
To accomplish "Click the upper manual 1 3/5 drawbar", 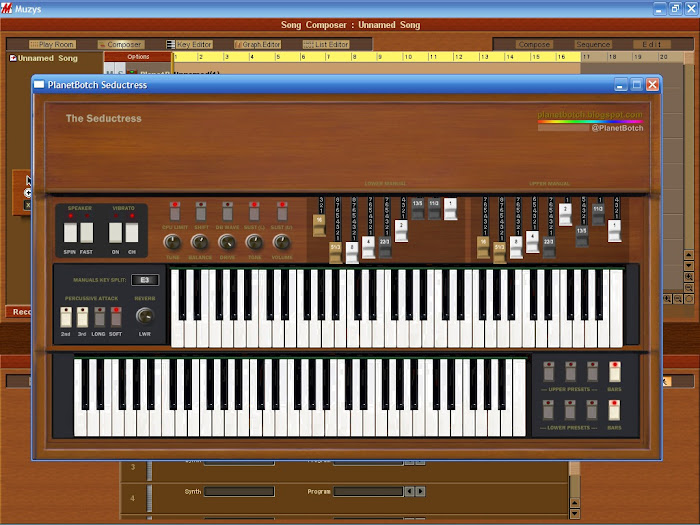I will point(582,236).
